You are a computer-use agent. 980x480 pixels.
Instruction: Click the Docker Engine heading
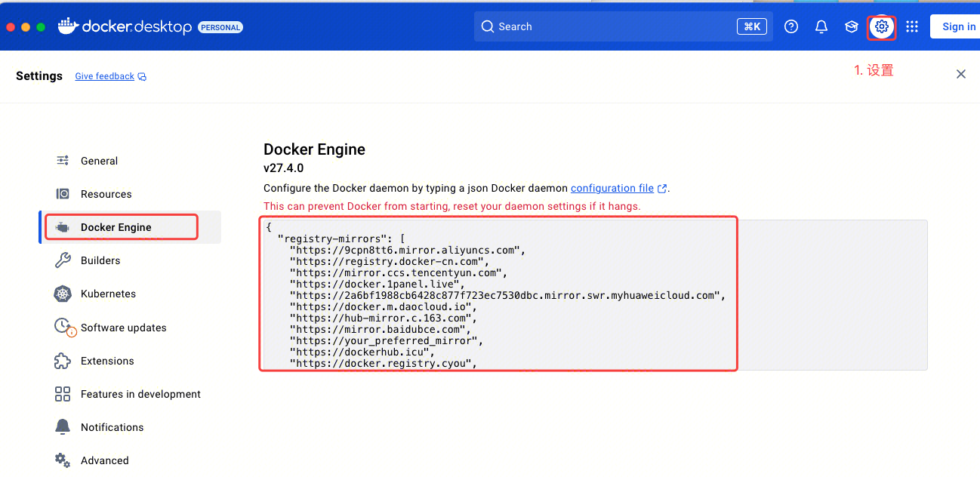click(314, 149)
